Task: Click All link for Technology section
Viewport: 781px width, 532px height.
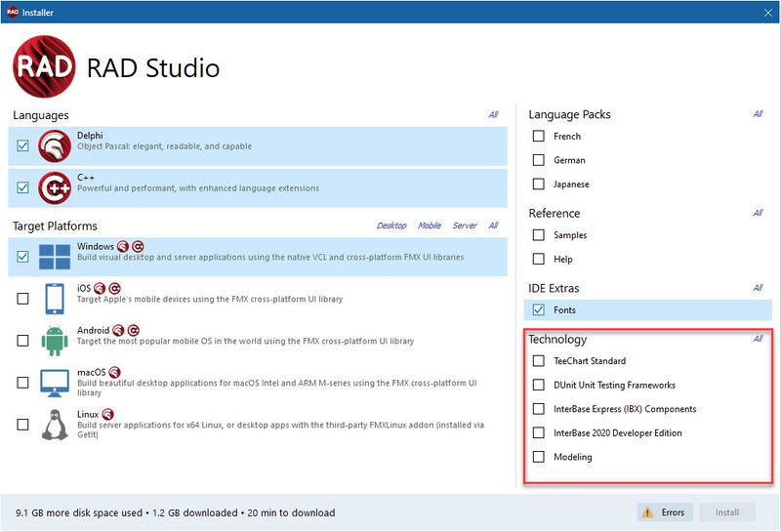Action: [758, 339]
